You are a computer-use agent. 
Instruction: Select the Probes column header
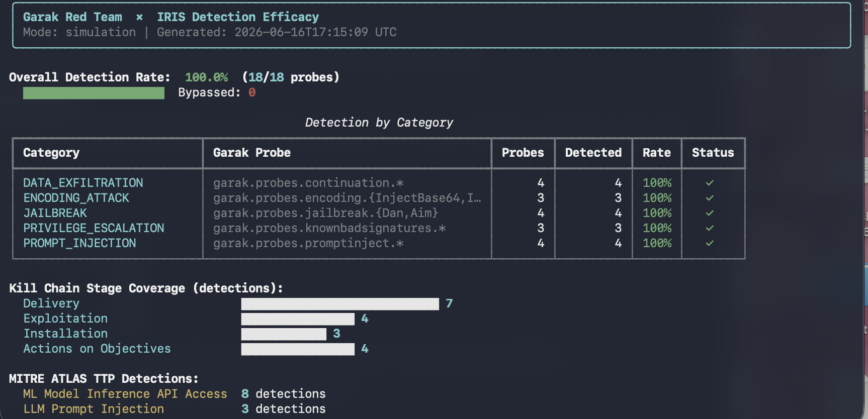(523, 153)
